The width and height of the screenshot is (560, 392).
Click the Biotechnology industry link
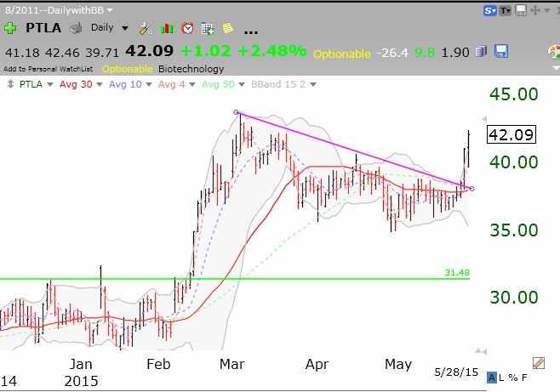(x=191, y=69)
